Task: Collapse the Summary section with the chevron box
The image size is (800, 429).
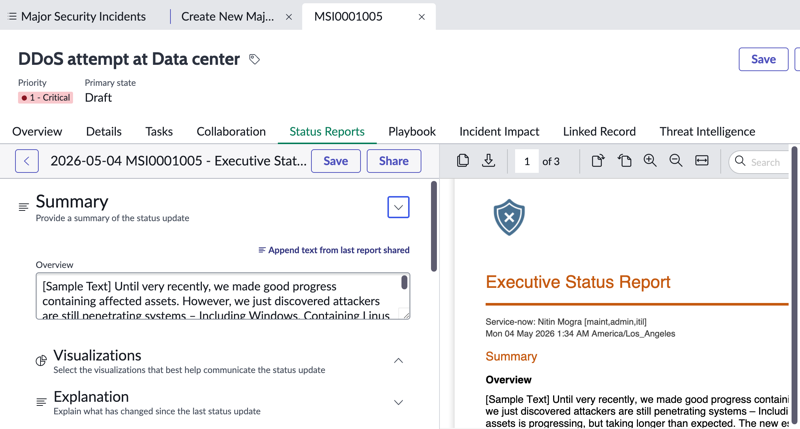Action: coord(398,207)
